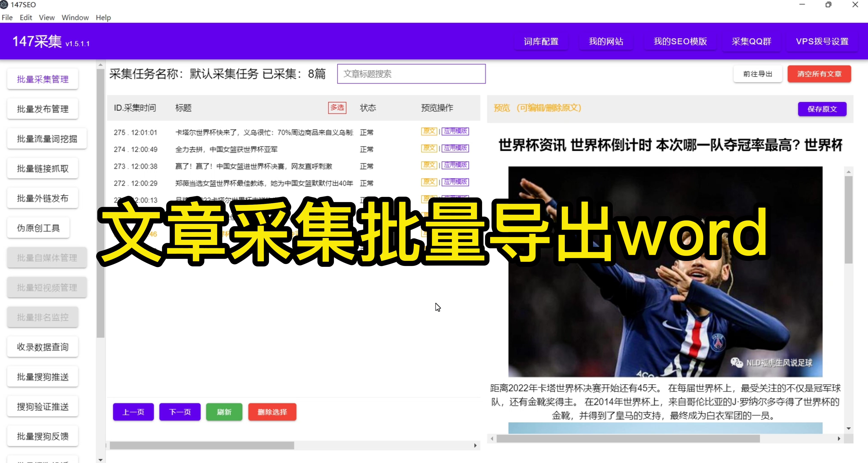Open VPS拨号设置

(x=822, y=42)
